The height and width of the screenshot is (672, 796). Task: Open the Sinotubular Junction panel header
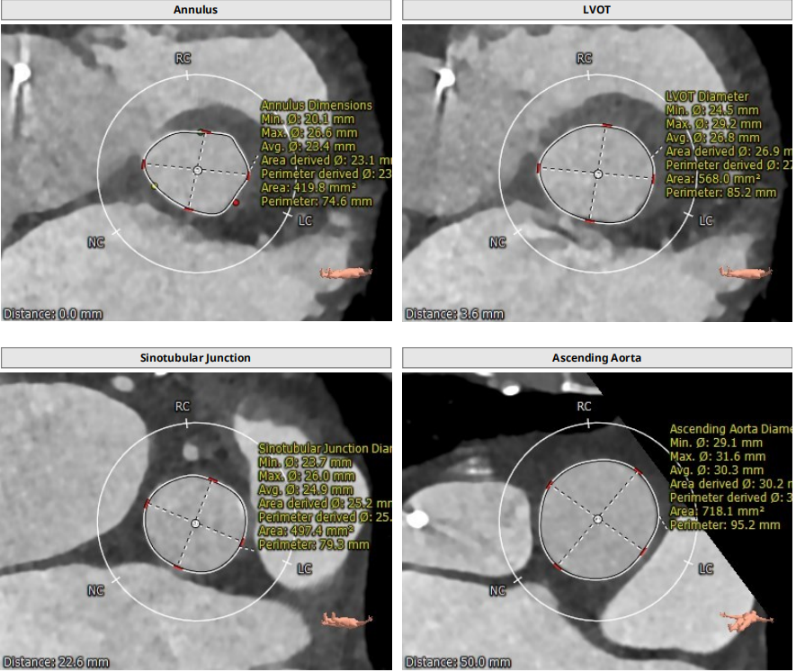(x=195, y=357)
